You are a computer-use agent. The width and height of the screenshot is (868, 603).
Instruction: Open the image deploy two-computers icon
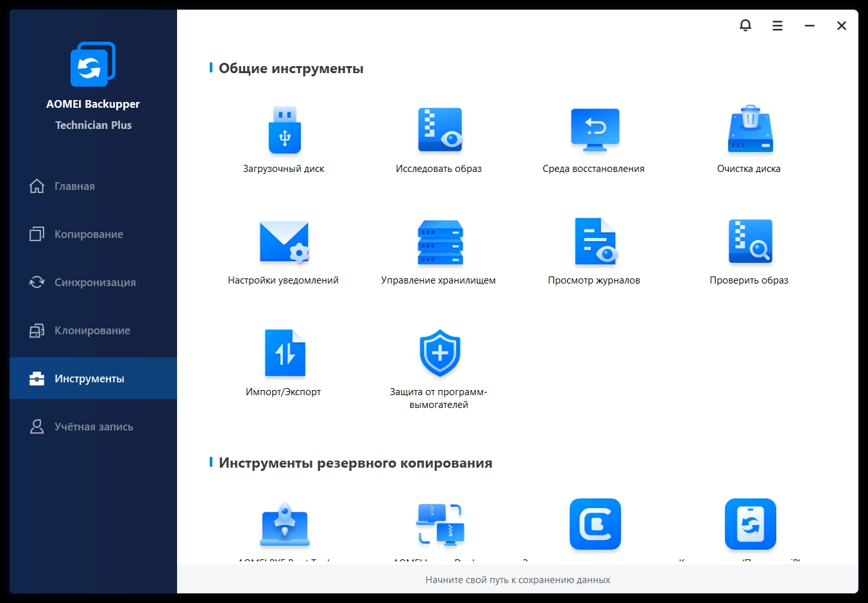440,525
